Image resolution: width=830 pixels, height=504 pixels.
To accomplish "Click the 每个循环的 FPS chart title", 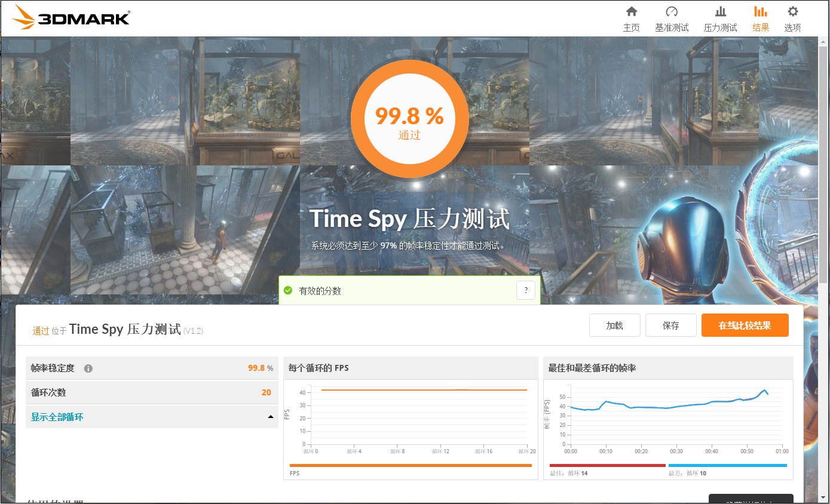I will click(x=318, y=368).
